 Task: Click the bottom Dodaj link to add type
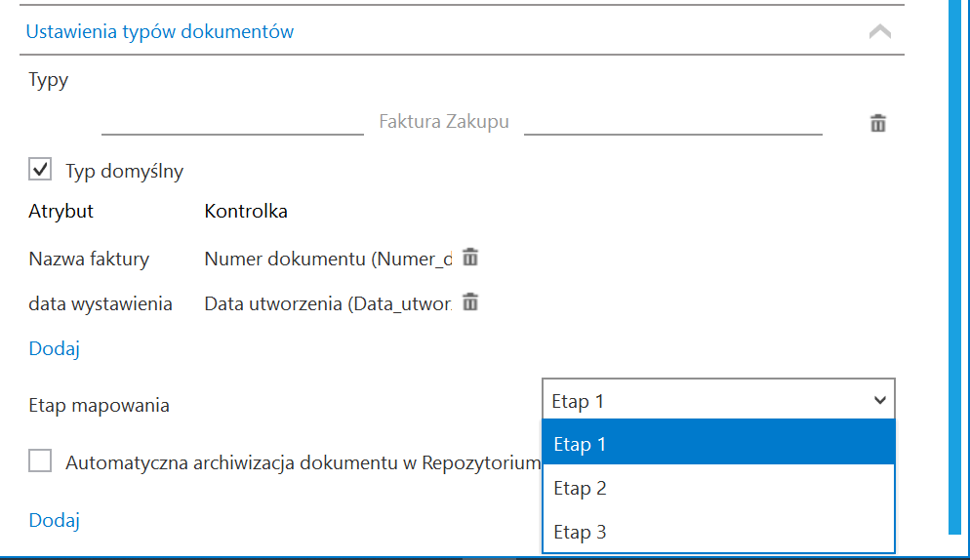click(x=55, y=520)
